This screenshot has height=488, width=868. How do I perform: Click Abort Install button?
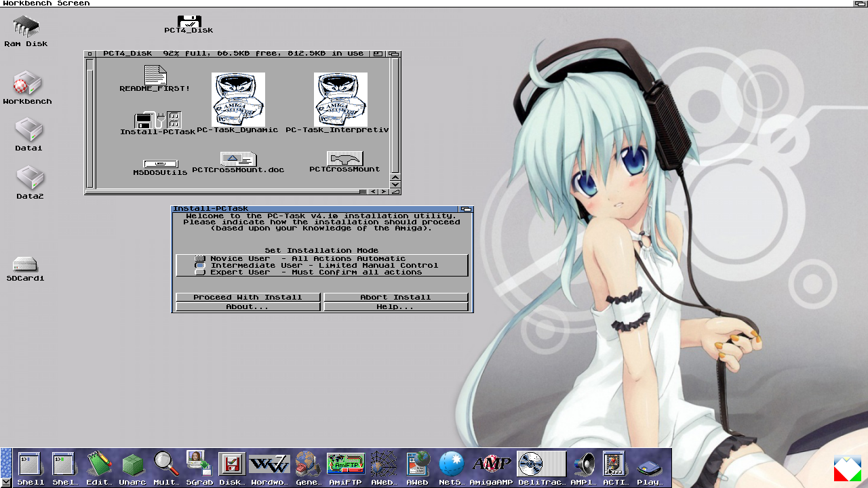[396, 297]
